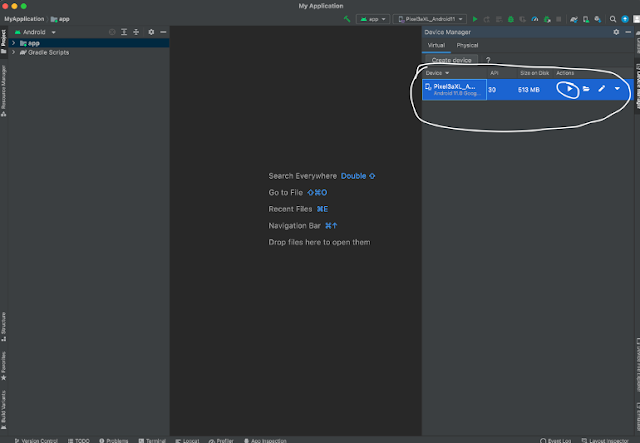The width and height of the screenshot is (640, 443).
Task: Attach debugger to Android process icon
Action: (547, 19)
